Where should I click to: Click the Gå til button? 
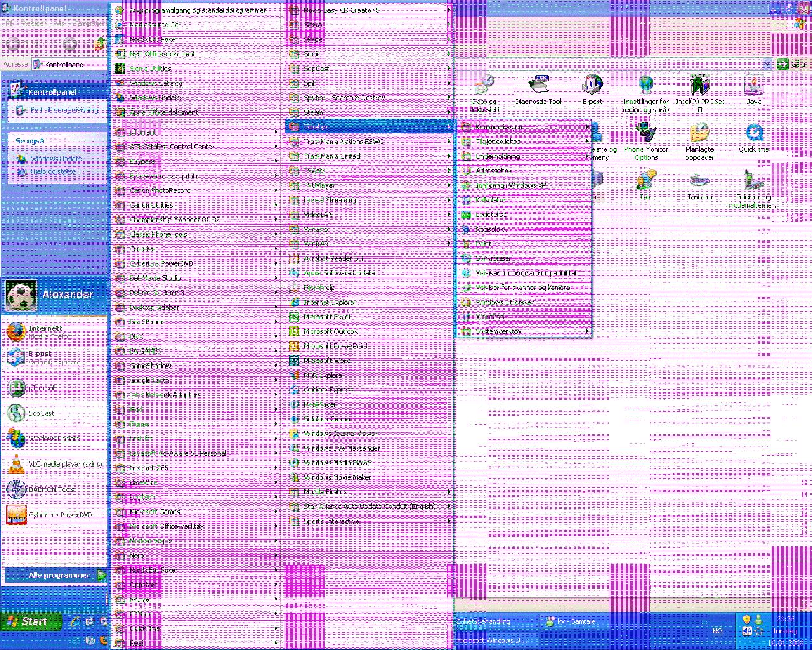(792, 63)
